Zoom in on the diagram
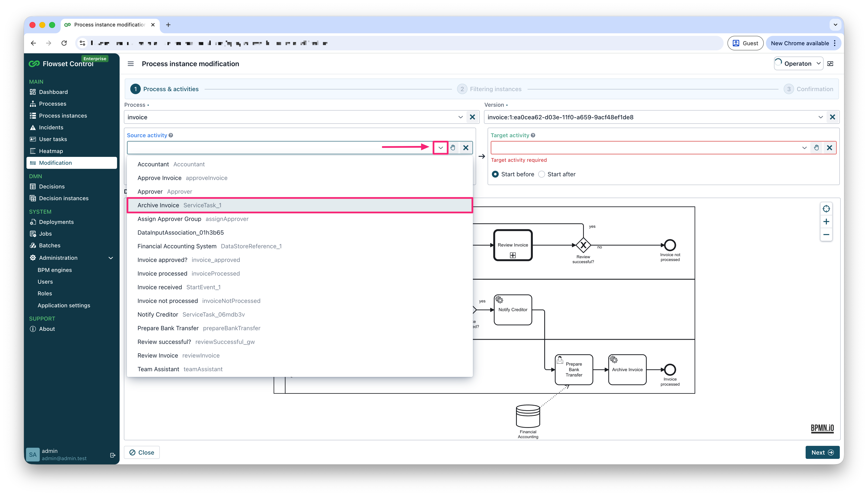The width and height of the screenshot is (868, 496). [x=826, y=222]
